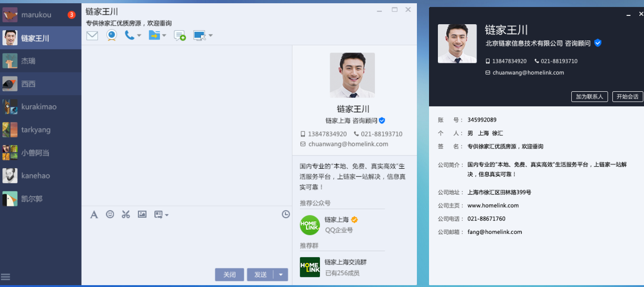Open font settings with A icon
644x287 pixels.
(x=94, y=214)
